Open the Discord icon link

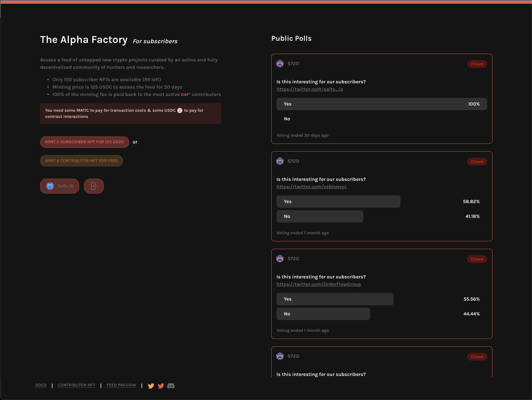coord(171,386)
